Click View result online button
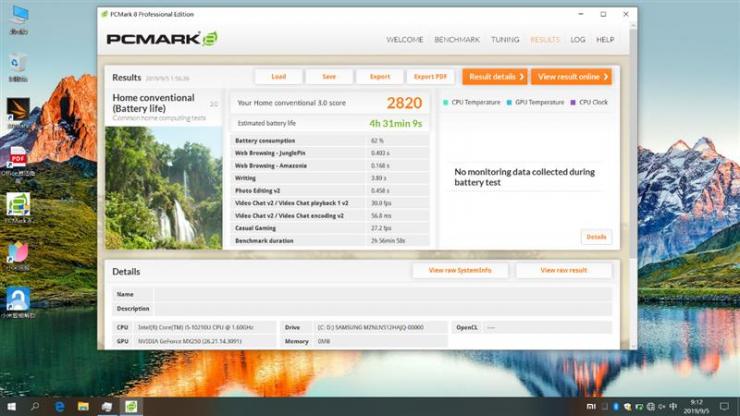 [x=572, y=76]
